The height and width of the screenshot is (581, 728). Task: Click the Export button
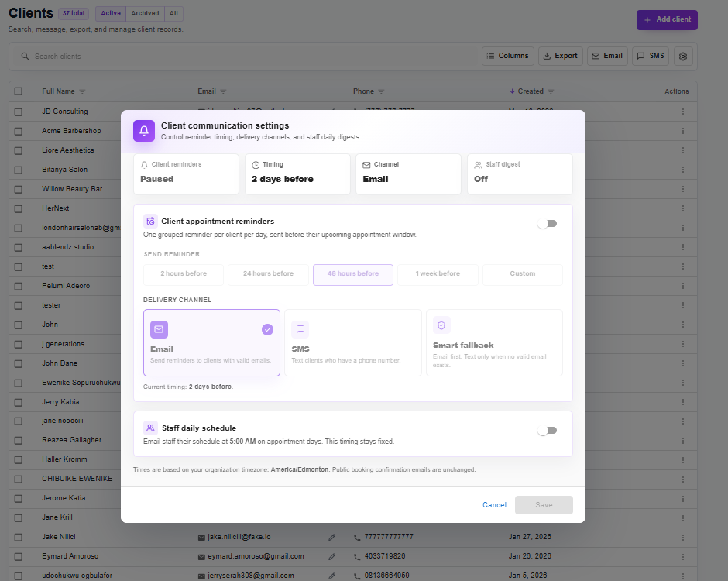561,56
